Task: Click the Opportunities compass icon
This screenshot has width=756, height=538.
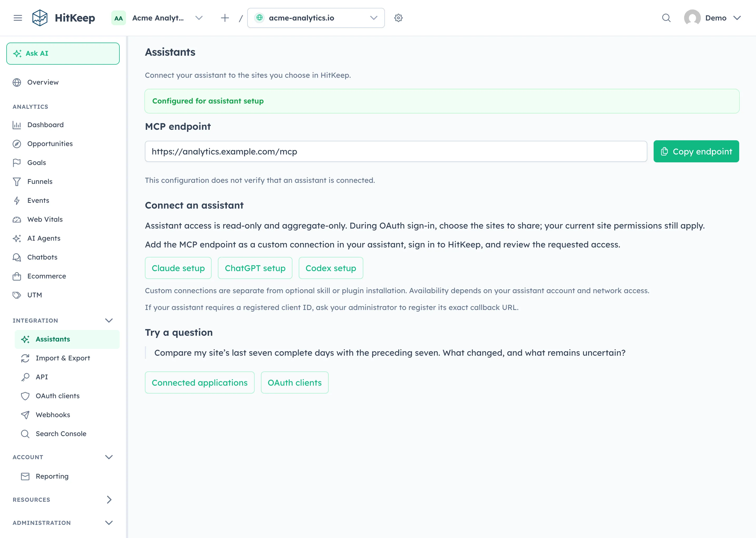Action: tap(17, 144)
